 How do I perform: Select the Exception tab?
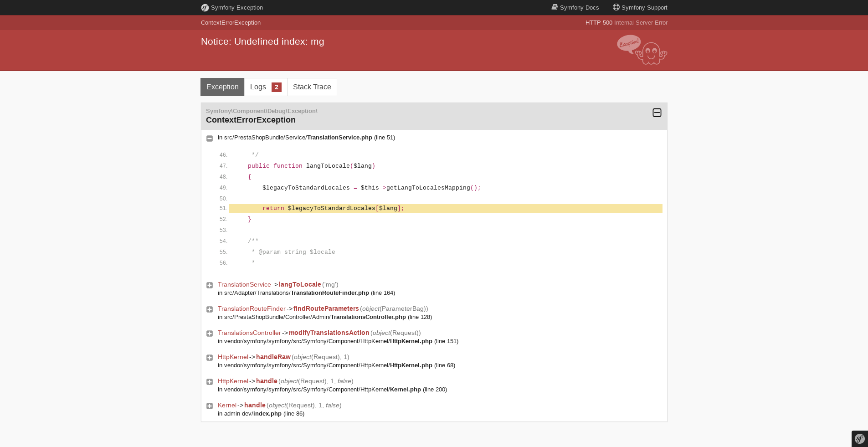222,87
